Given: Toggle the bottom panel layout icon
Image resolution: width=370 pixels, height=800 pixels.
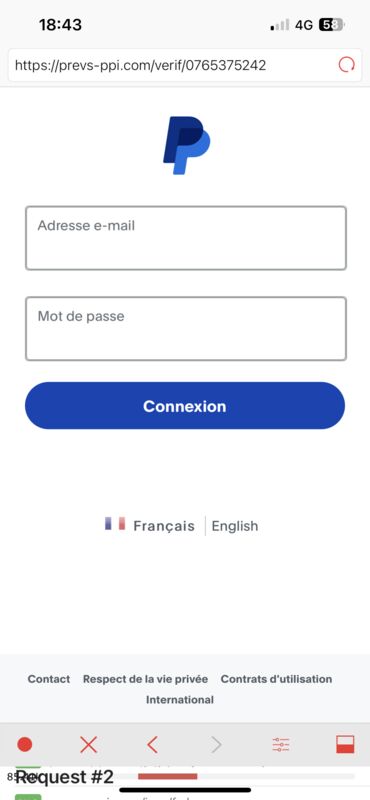Looking at the screenshot, I should 345,745.
